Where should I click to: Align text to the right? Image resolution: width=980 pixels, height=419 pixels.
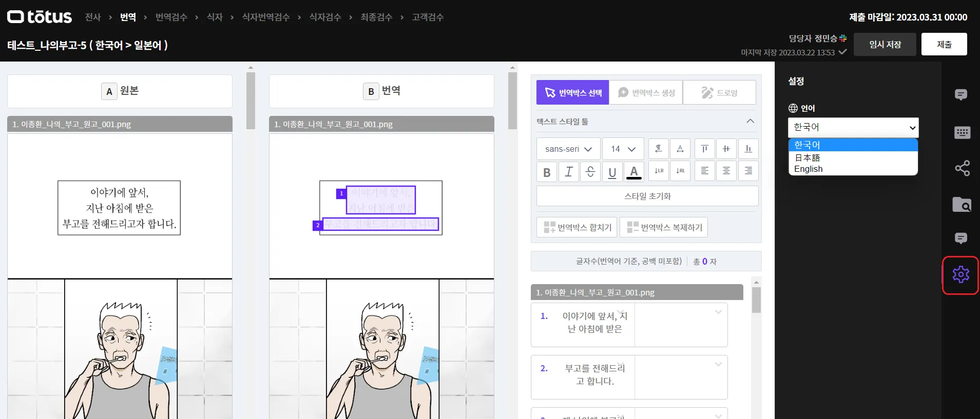(x=748, y=171)
